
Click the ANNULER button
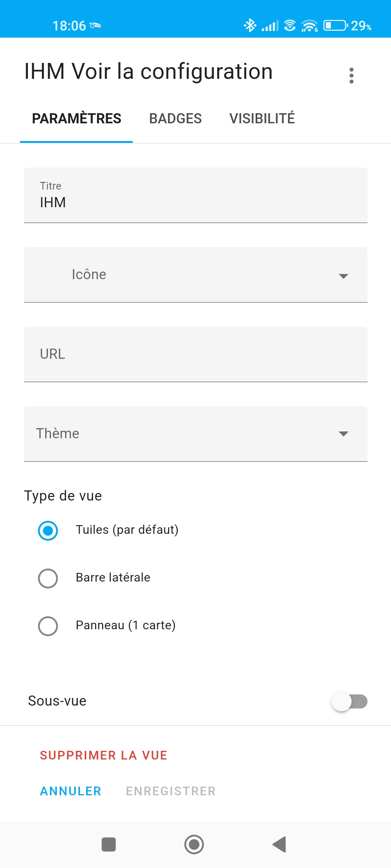(x=71, y=791)
